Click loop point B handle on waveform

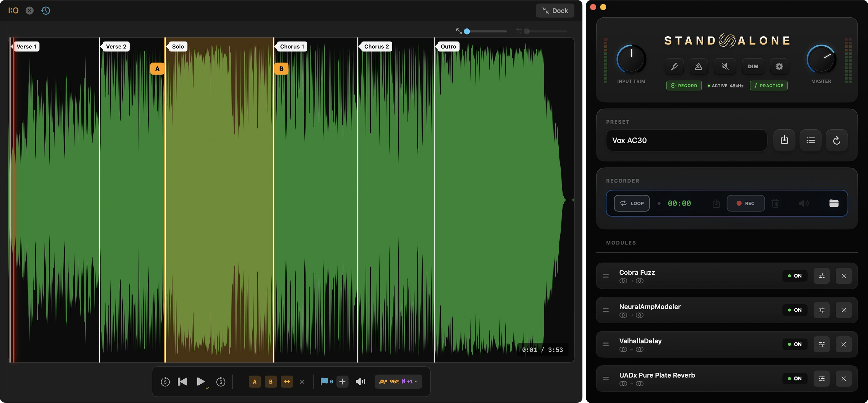(x=281, y=69)
